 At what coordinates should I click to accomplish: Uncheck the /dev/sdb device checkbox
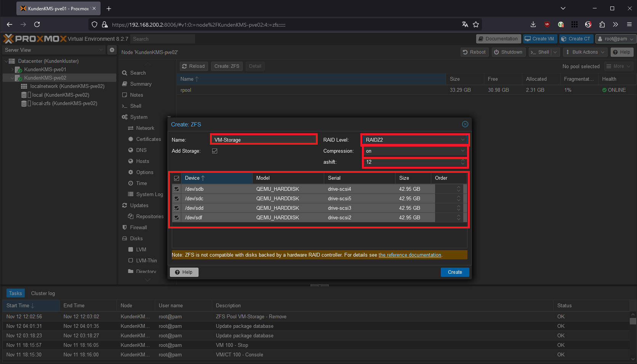(x=177, y=189)
